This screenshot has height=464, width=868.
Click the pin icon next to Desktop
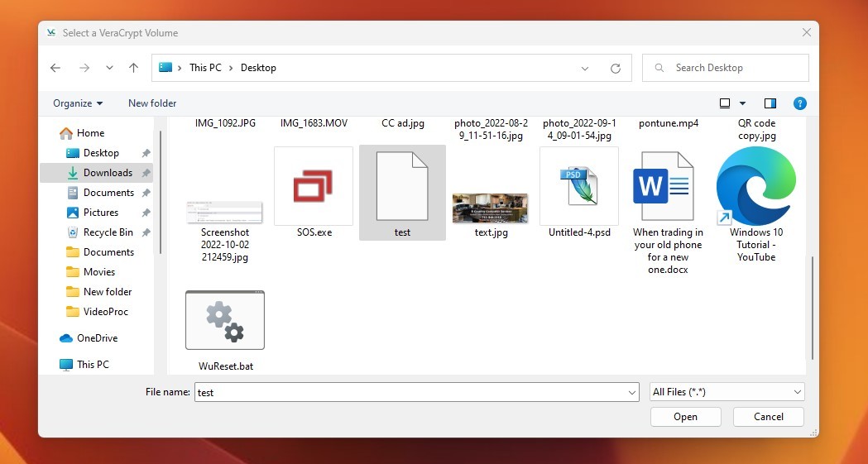pos(146,153)
